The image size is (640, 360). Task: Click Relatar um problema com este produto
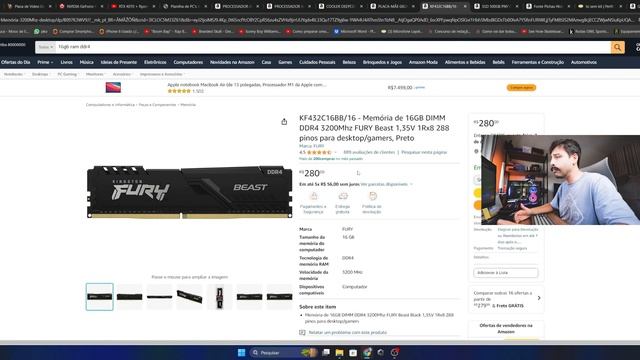348,333
